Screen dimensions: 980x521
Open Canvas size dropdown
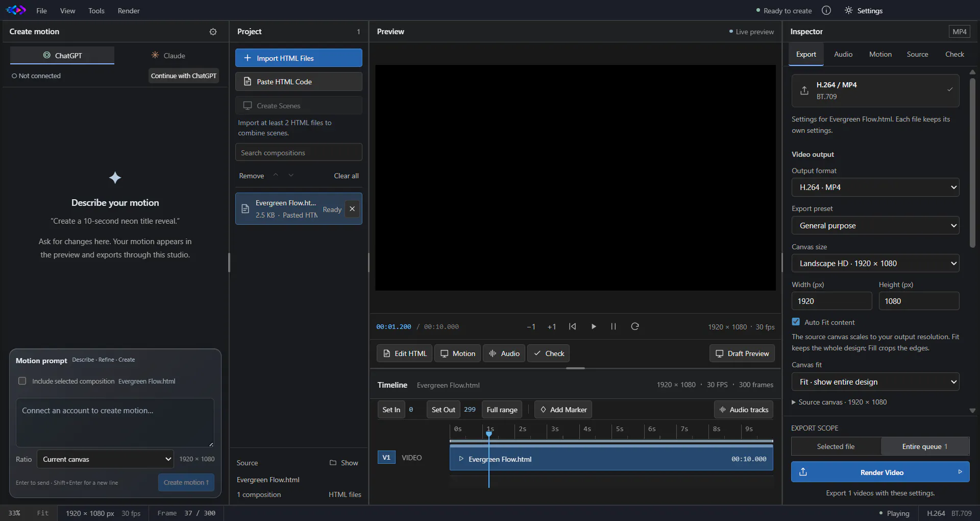(875, 264)
